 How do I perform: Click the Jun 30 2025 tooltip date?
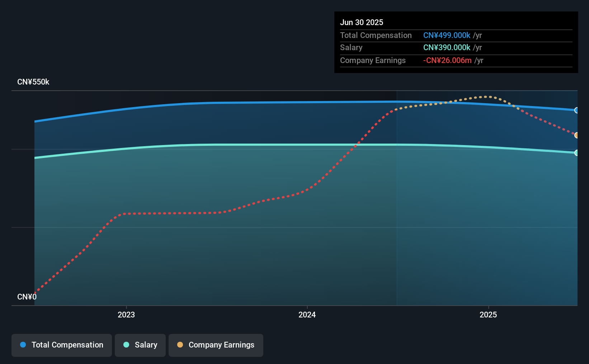coord(362,22)
